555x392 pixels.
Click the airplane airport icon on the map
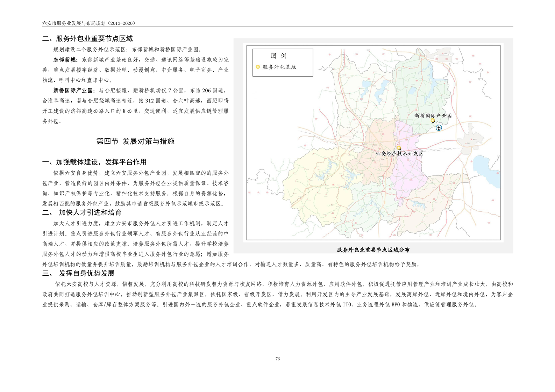point(439,128)
